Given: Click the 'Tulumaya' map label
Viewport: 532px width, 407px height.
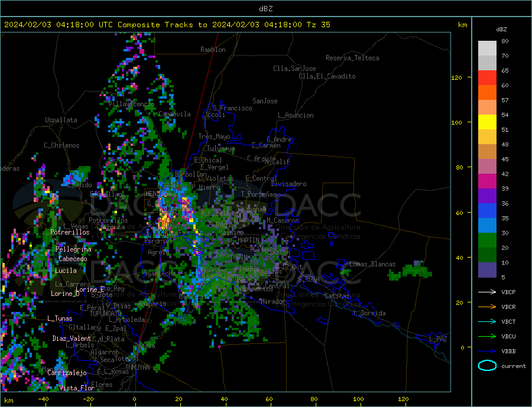Looking at the screenshot, I should tap(220, 148).
